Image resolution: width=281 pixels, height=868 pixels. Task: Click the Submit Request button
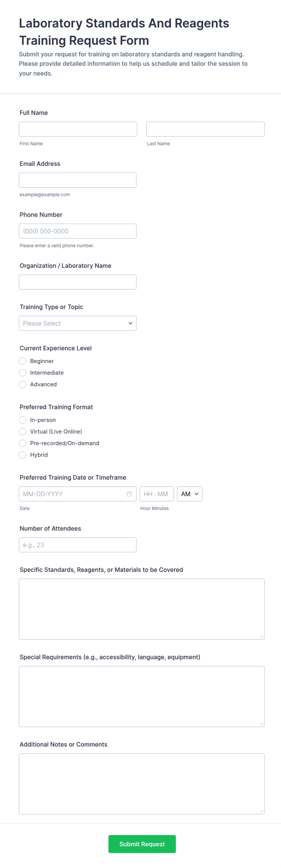(x=142, y=844)
